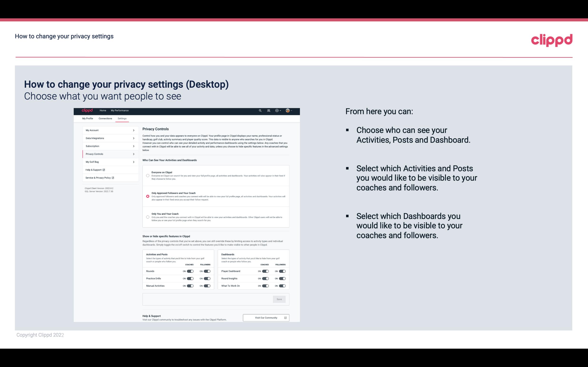588x367 pixels.
Task: Click the search icon in the top bar
Action: pos(260,111)
